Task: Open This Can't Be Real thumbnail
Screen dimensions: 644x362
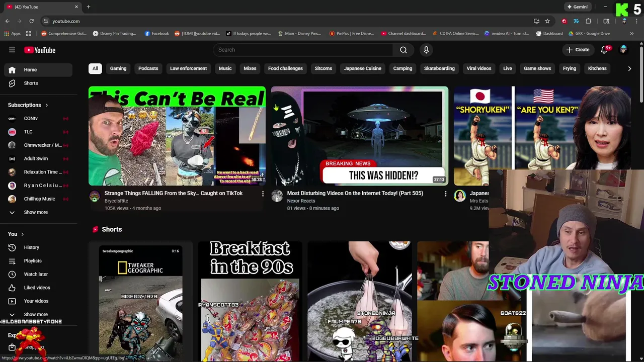Action: click(177, 136)
